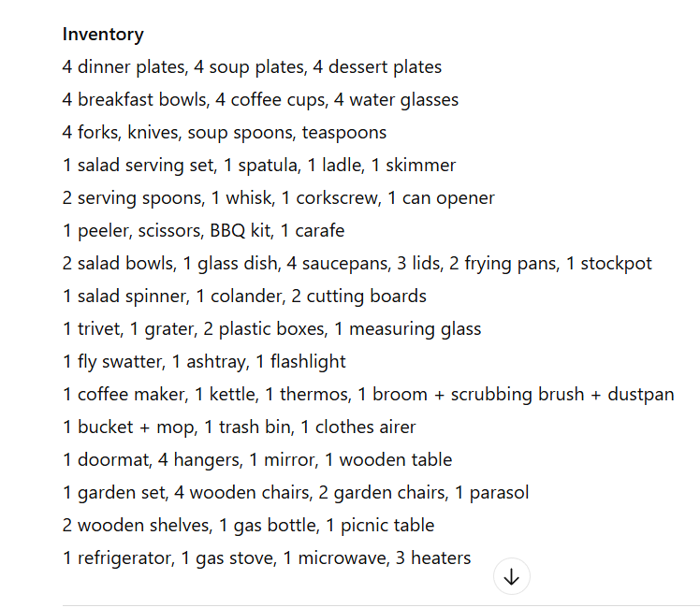
Task: Click the salad bowls and saucepans line
Action: 357,264
